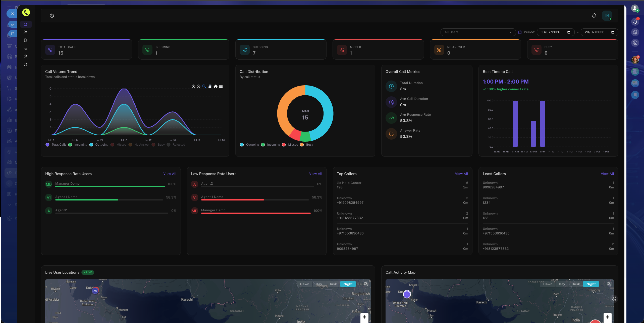Expand the All Users dropdown

[x=478, y=32]
